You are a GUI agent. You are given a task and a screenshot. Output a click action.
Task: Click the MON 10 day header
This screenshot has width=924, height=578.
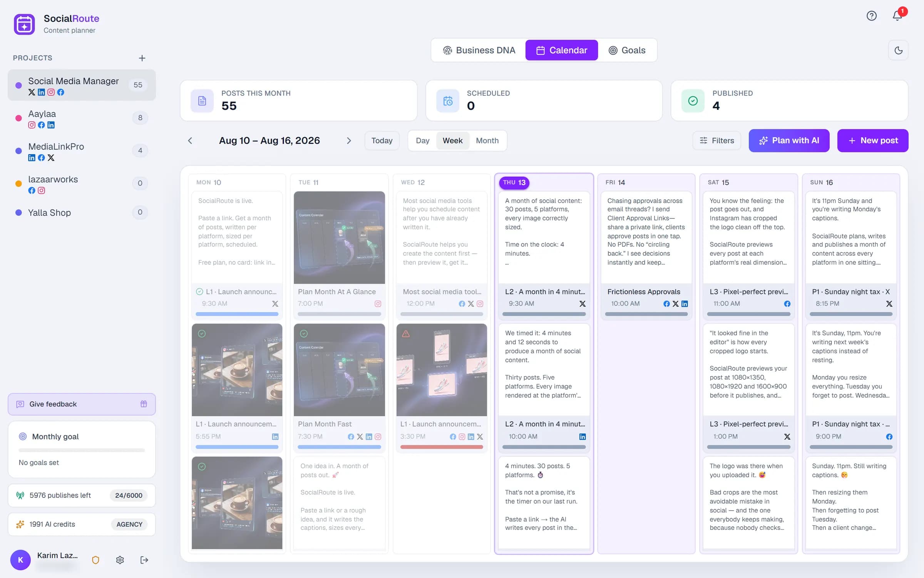(209, 183)
